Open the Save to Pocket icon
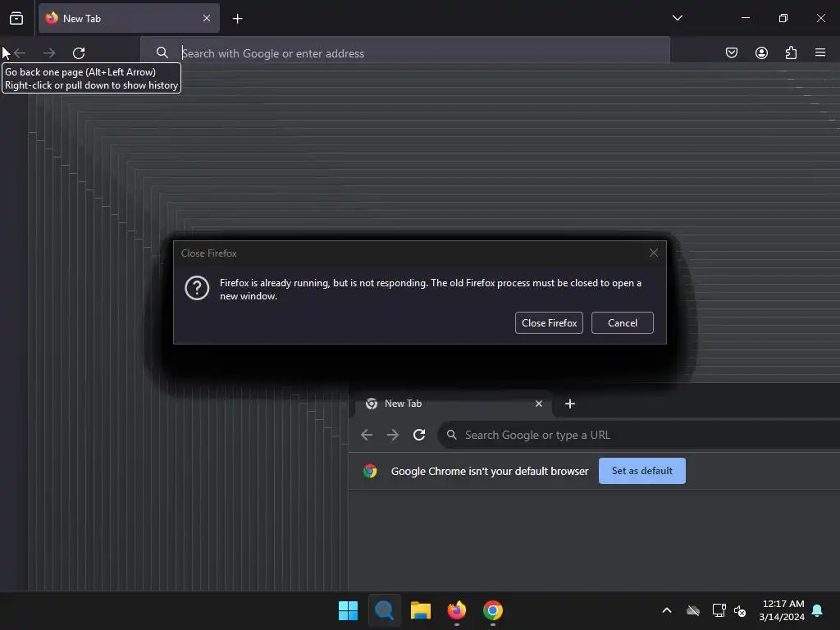 point(731,52)
